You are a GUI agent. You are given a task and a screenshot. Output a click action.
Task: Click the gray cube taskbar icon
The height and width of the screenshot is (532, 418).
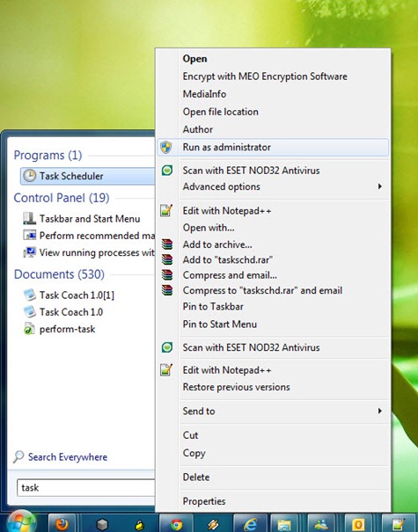coord(102,525)
